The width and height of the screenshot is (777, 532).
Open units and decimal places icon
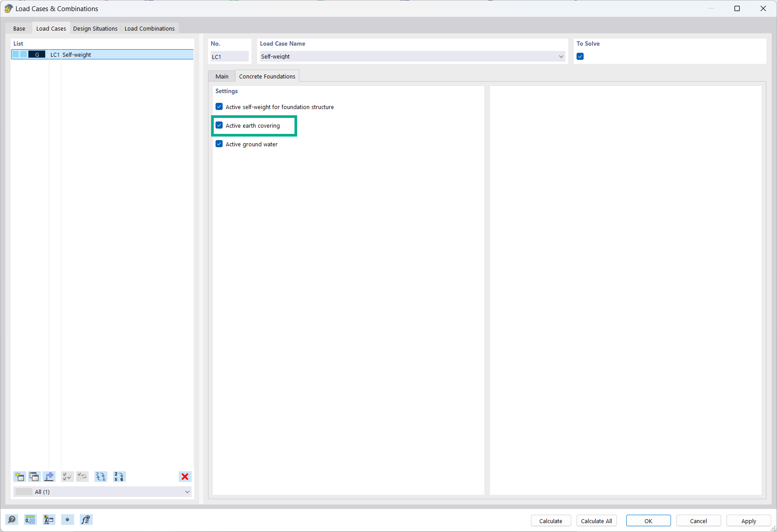click(x=30, y=520)
